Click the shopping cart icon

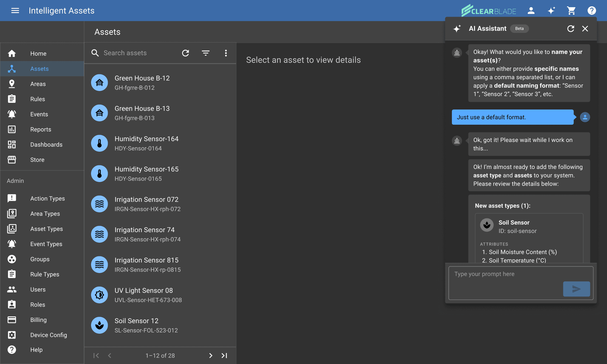click(x=571, y=11)
